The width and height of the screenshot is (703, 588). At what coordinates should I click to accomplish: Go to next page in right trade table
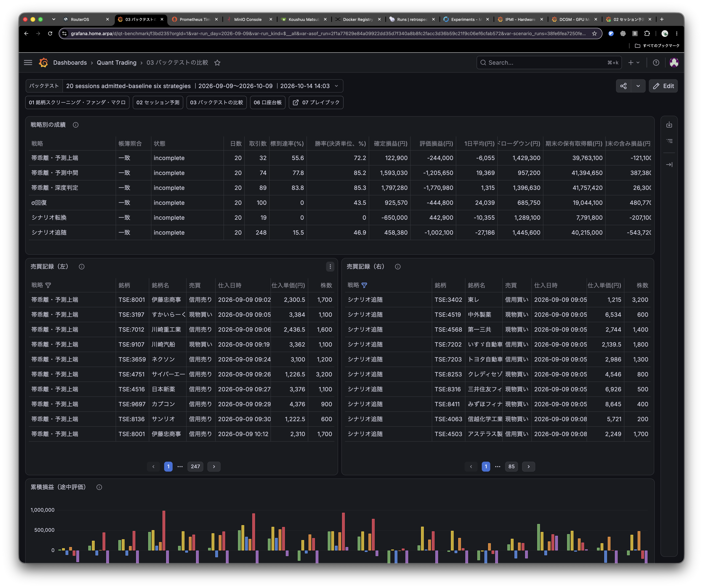[529, 466]
